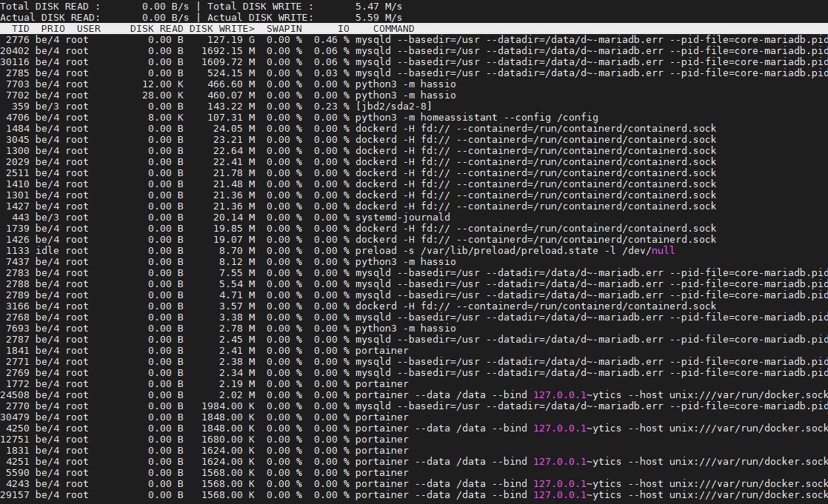Click the 1692.15 M disk write value

pos(228,50)
